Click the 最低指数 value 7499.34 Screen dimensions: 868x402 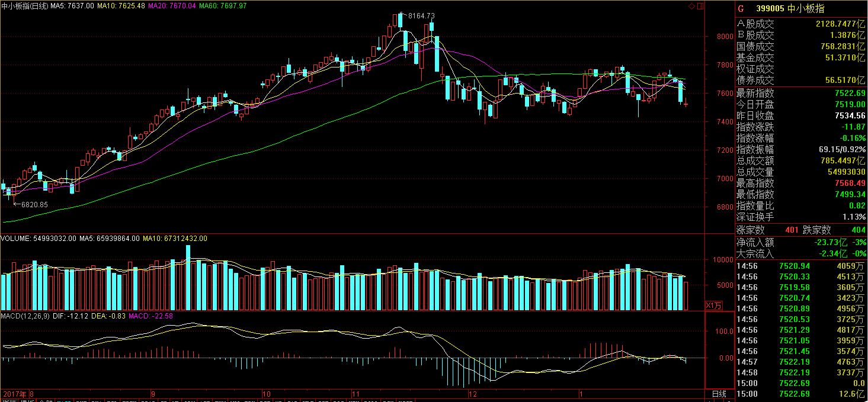click(850, 195)
